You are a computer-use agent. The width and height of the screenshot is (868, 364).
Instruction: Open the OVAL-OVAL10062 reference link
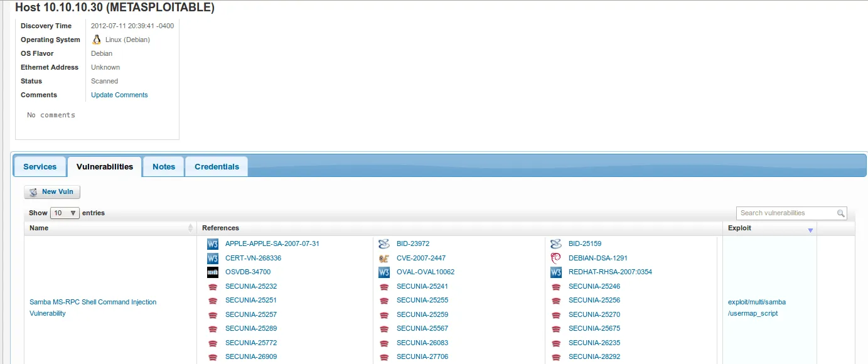425,272
